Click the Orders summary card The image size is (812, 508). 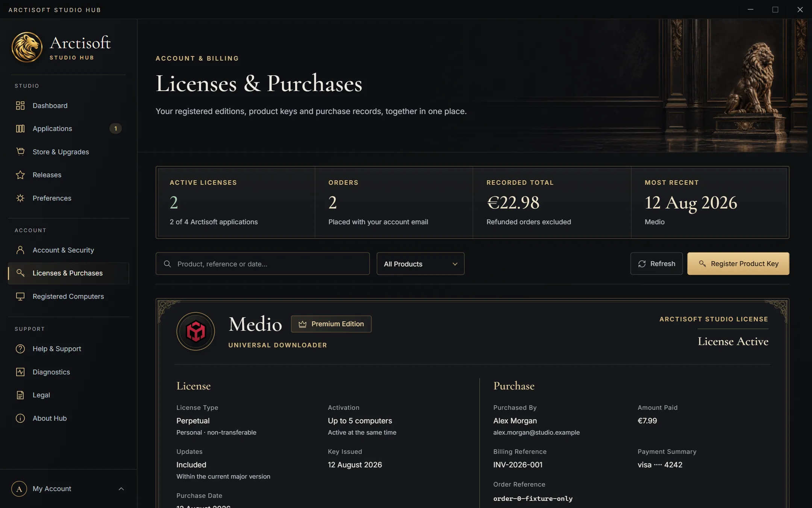(x=394, y=202)
